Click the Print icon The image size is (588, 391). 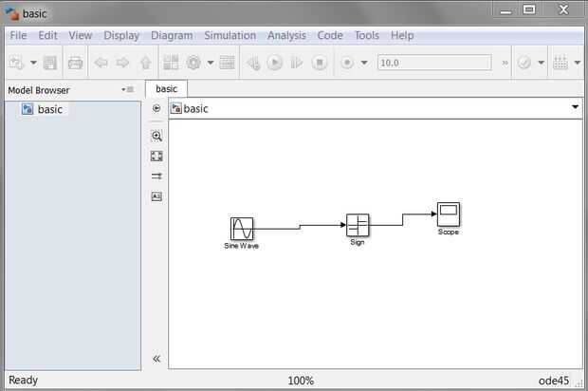(x=75, y=63)
